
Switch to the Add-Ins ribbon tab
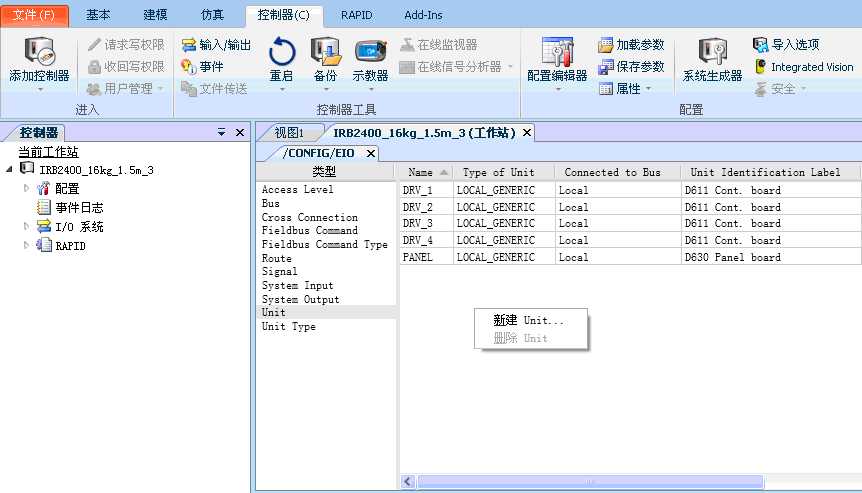tap(423, 15)
